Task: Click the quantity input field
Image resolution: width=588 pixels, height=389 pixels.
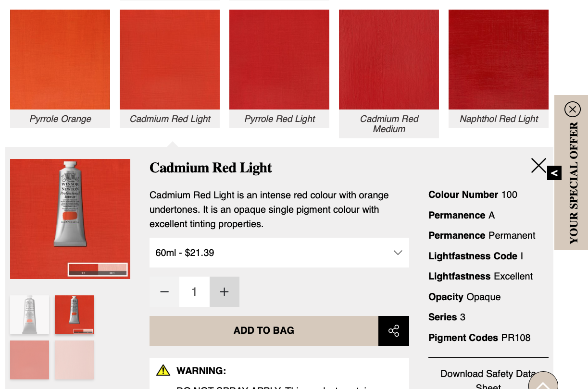Action: click(194, 292)
